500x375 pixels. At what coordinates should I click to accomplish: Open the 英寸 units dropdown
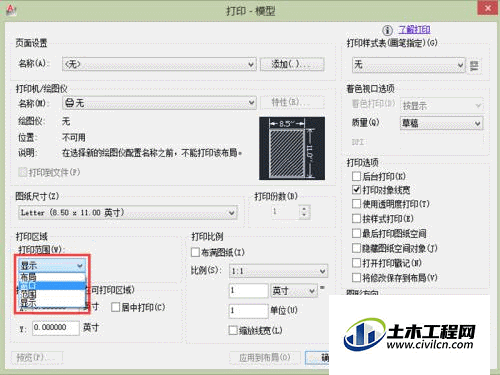pos(293,291)
